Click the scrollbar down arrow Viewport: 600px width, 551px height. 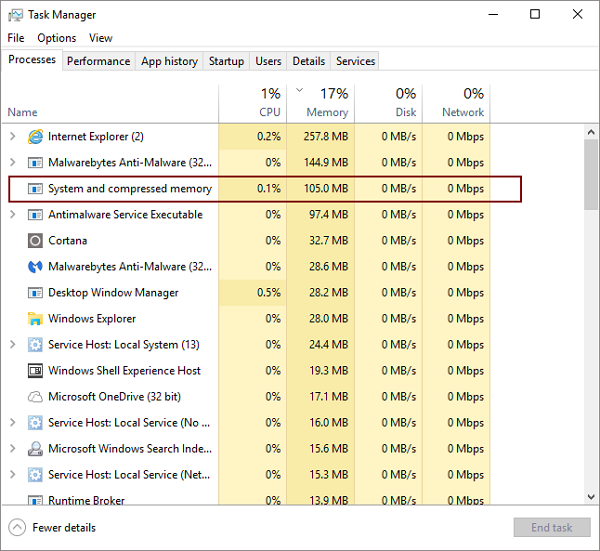point(591,497)
